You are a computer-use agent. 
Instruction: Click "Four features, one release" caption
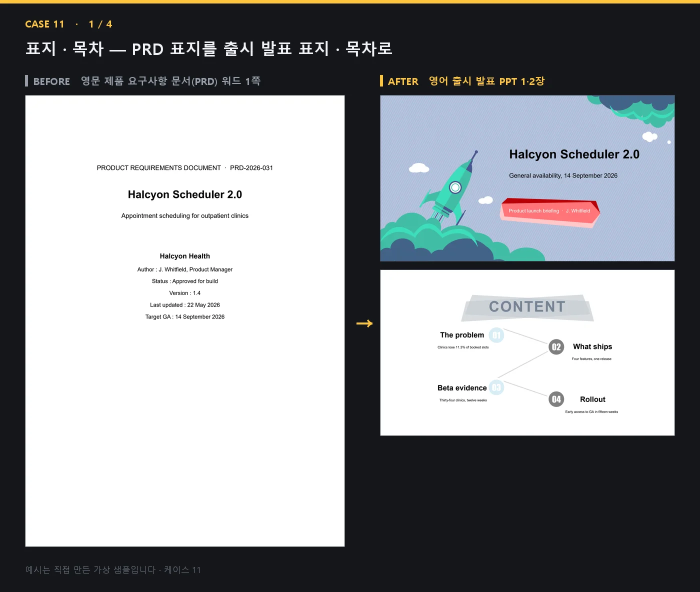[591, 359]
